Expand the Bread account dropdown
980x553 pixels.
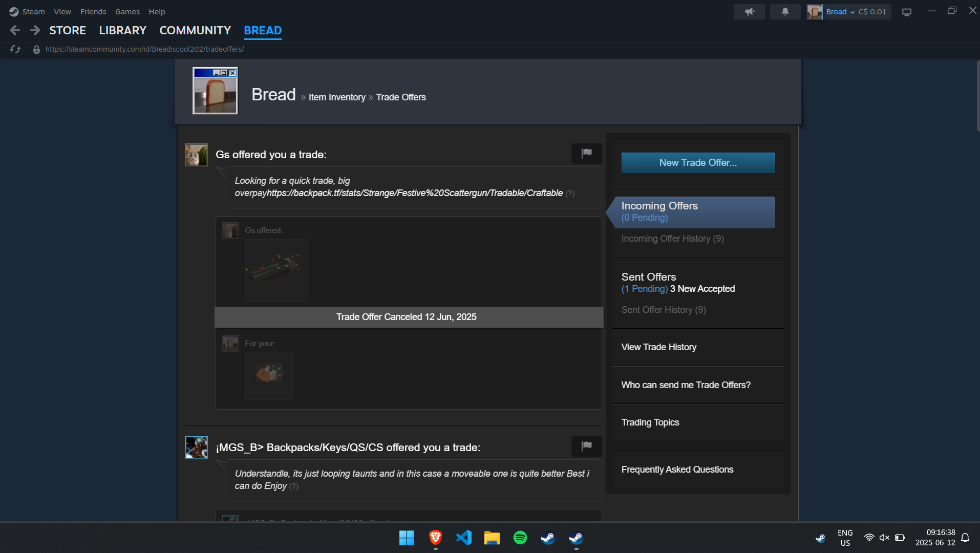click(x=840, y=12)
